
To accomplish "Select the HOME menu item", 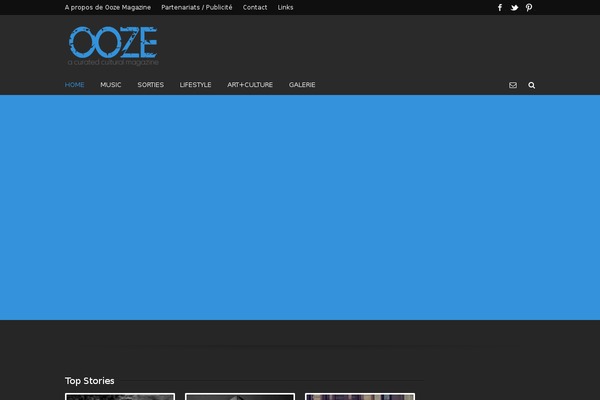I will pyautogui.click(x=75, y=85).
